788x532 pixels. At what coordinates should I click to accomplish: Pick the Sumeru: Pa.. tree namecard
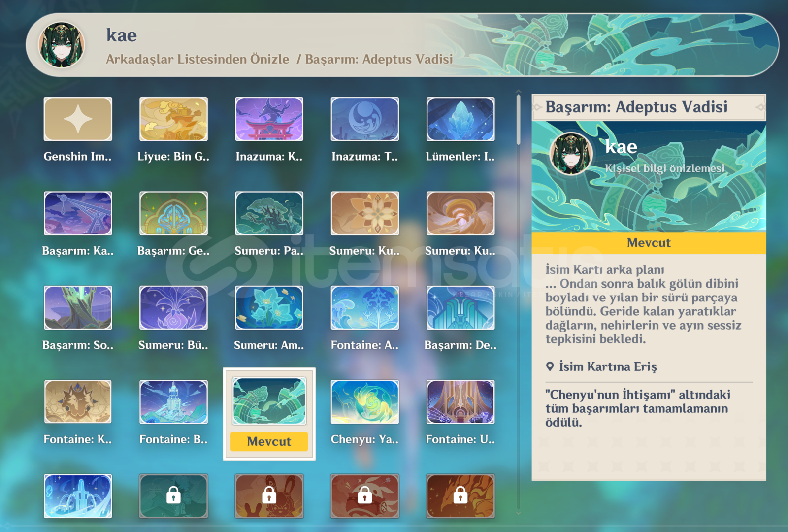click(x=269, y=213)
